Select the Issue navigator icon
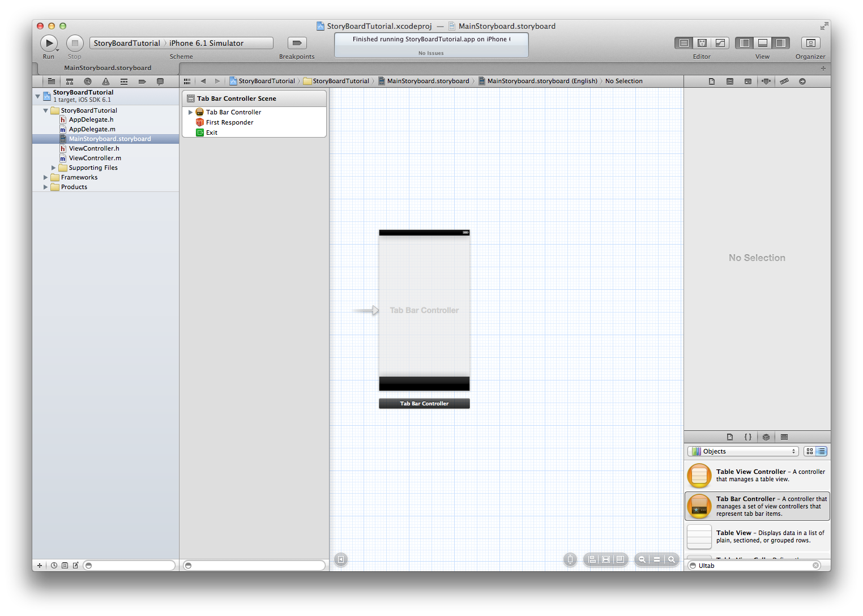Image resolution: width=863 pixels, height=616 pixels. 106,82
